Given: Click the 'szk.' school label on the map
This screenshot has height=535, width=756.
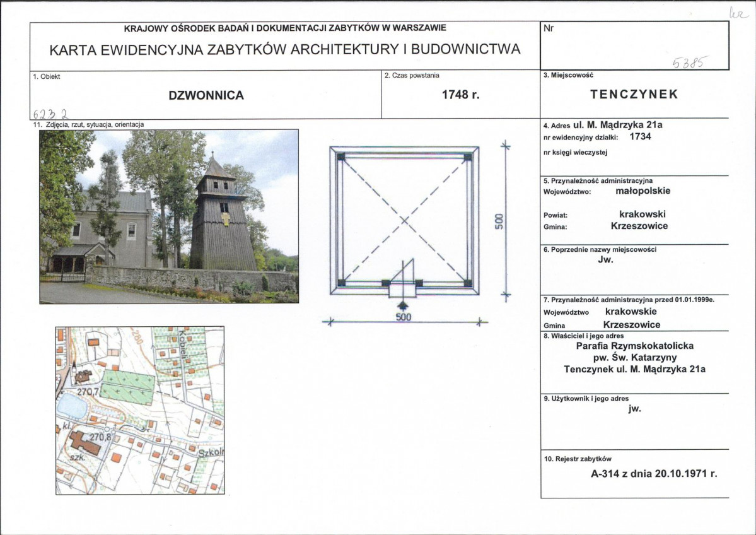Looking at the screenshot, I should tap(78, 457).
